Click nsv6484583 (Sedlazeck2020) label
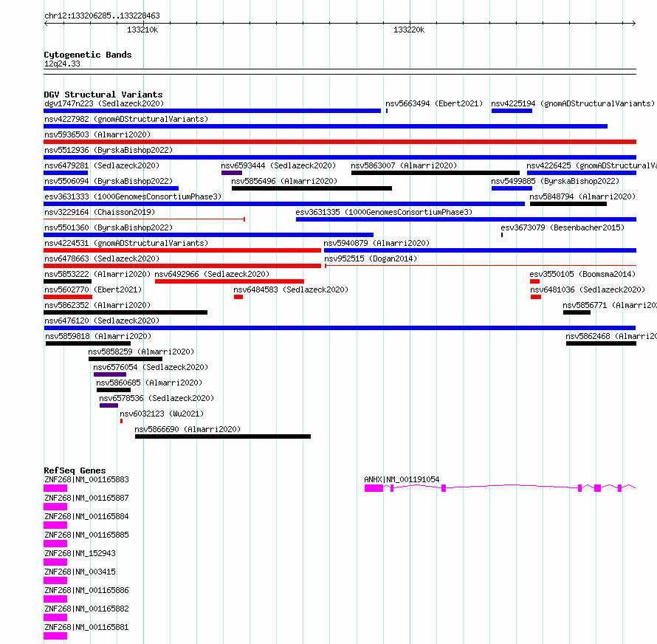 291,290
